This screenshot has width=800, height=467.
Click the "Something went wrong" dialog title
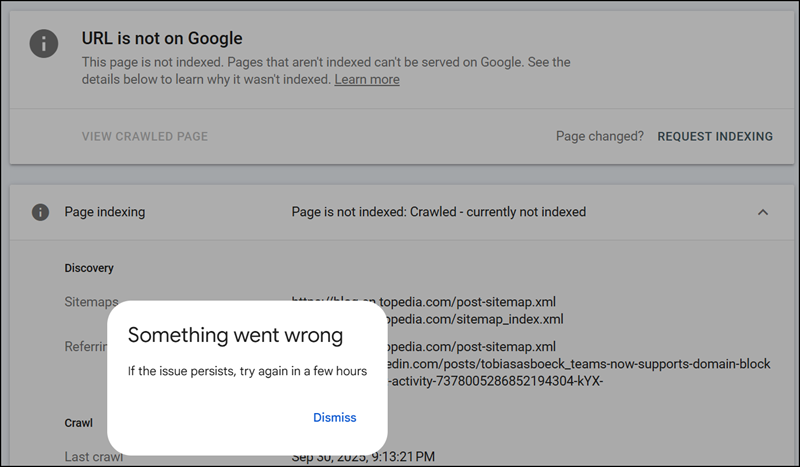tap(235, 334)
